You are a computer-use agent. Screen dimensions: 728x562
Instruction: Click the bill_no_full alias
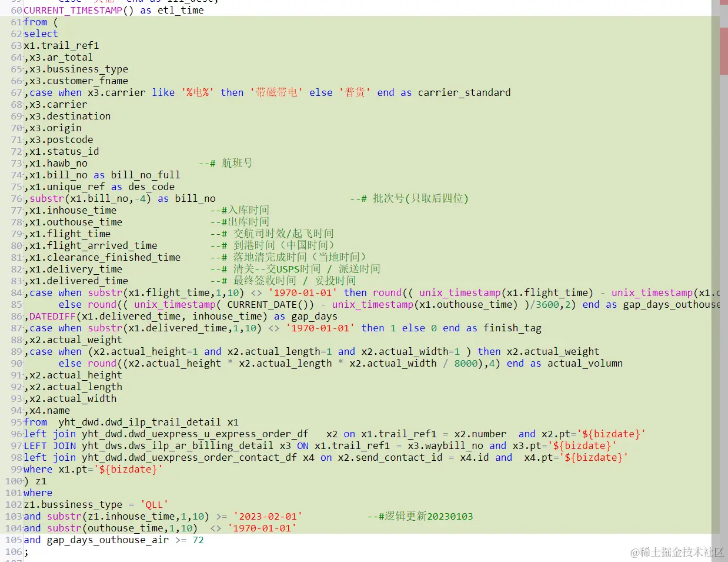coord(145,175)
